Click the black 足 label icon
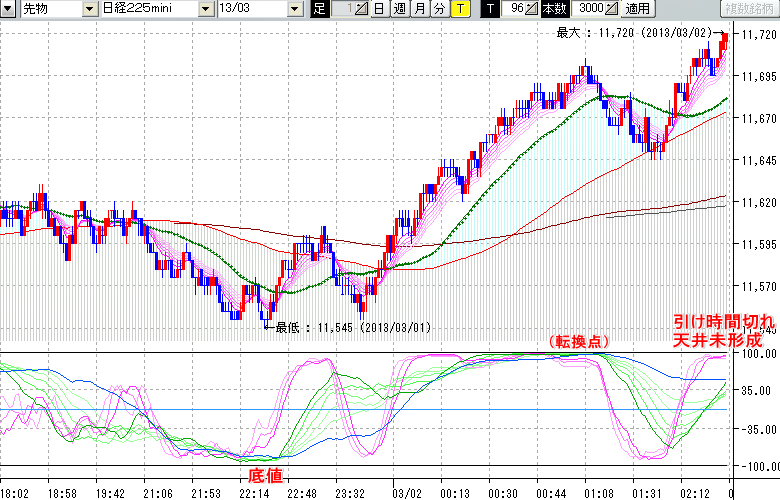The image size is (780, 500). click(319, 9)
